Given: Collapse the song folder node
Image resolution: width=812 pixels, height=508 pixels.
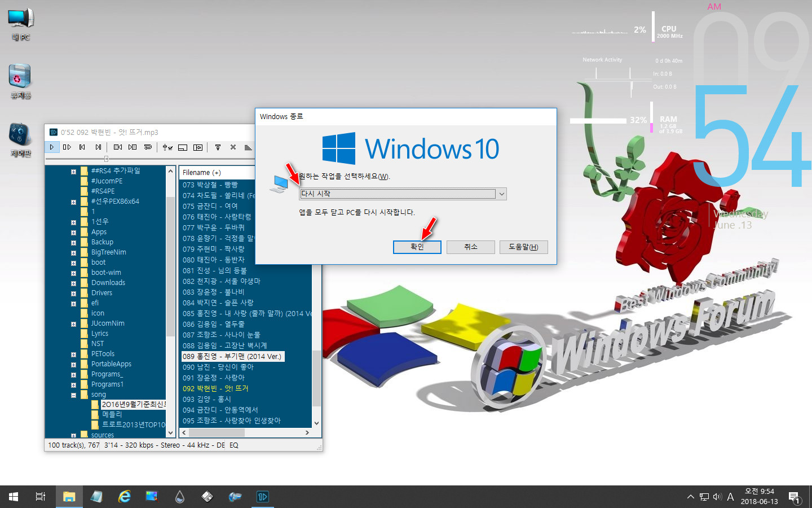Looking at the screenshot, I should [73, 395].
